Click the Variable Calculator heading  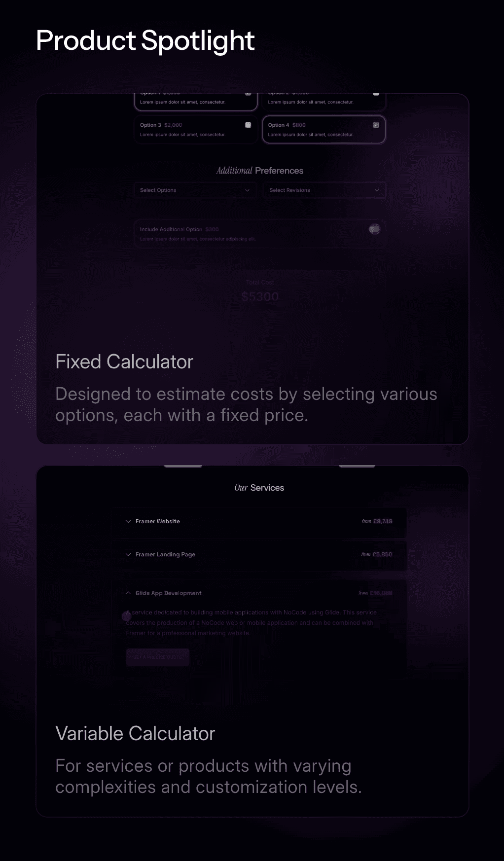tap(135, 734)
